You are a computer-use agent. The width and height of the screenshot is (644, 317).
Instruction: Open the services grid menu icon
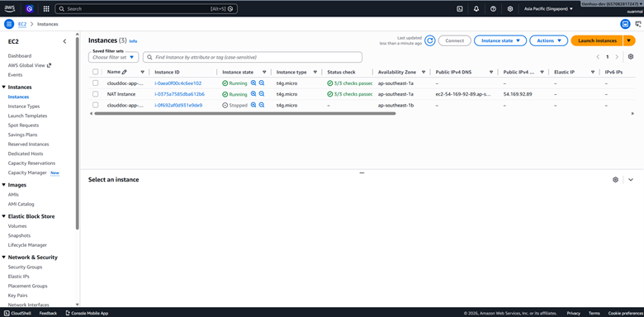46,8
